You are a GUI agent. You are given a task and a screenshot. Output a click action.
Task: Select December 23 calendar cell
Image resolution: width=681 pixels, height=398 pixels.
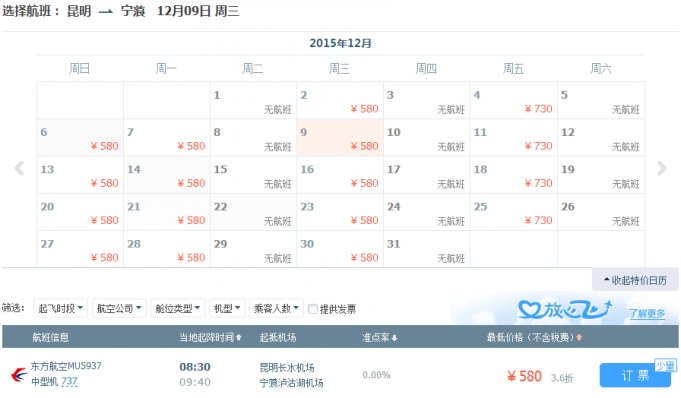point(340,212)
